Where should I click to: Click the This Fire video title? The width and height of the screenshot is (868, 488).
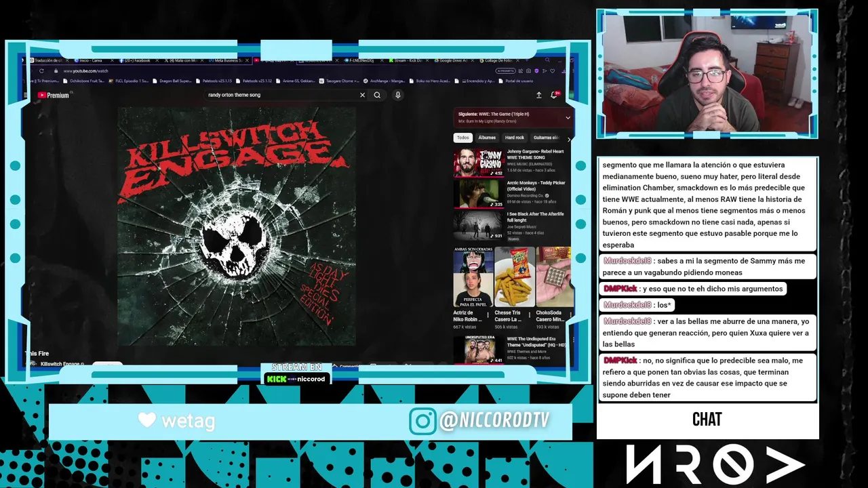pos(37,353)
